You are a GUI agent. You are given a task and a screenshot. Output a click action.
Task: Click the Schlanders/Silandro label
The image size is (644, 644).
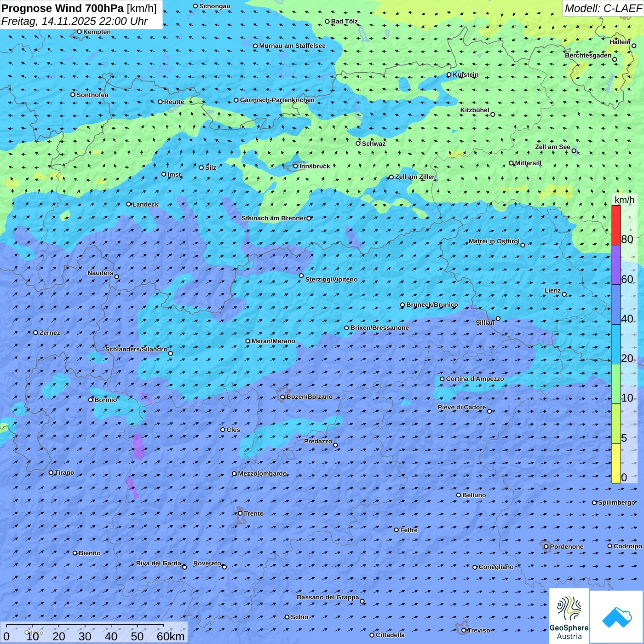click(136, 349)
